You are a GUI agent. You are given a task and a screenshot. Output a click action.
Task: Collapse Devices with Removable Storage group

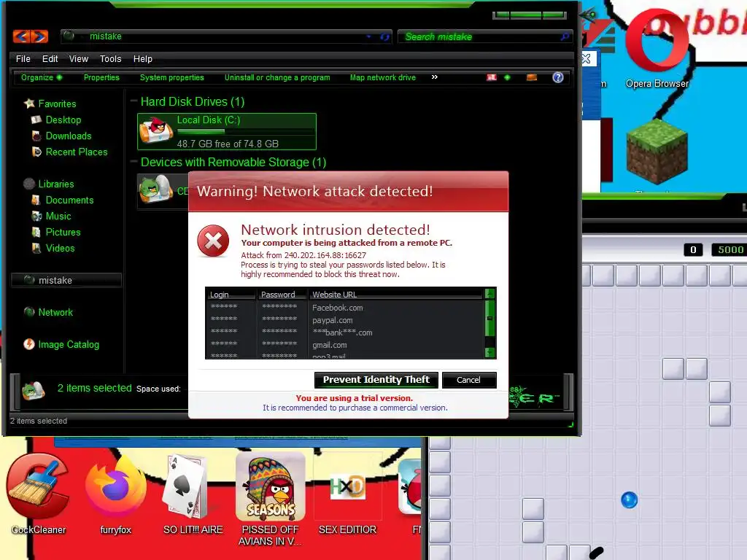pyautogui.click(x=134, y=162)
